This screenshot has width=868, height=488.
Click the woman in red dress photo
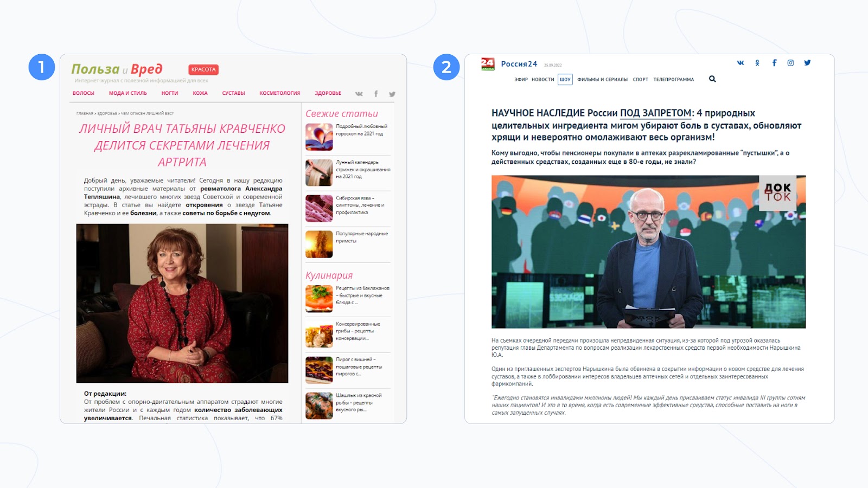click(182, 303)
